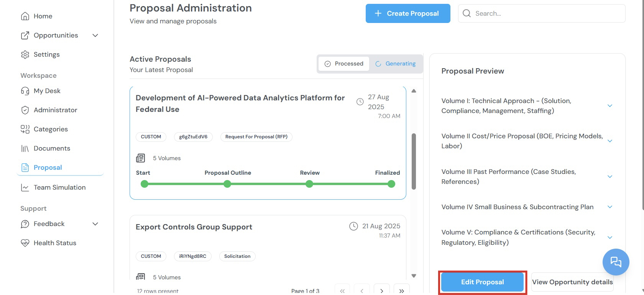Click the Create Proposal button
644x295 pixels.
407,13
